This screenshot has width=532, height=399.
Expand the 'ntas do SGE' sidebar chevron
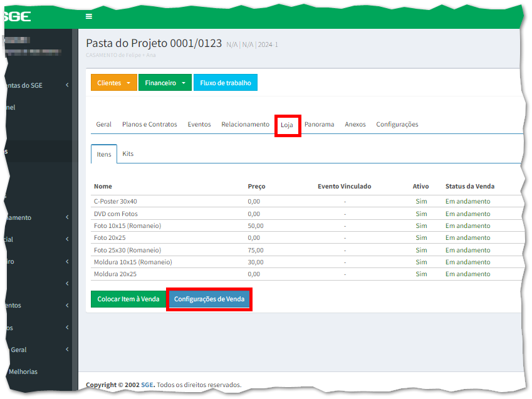click(x=67, y=85)
